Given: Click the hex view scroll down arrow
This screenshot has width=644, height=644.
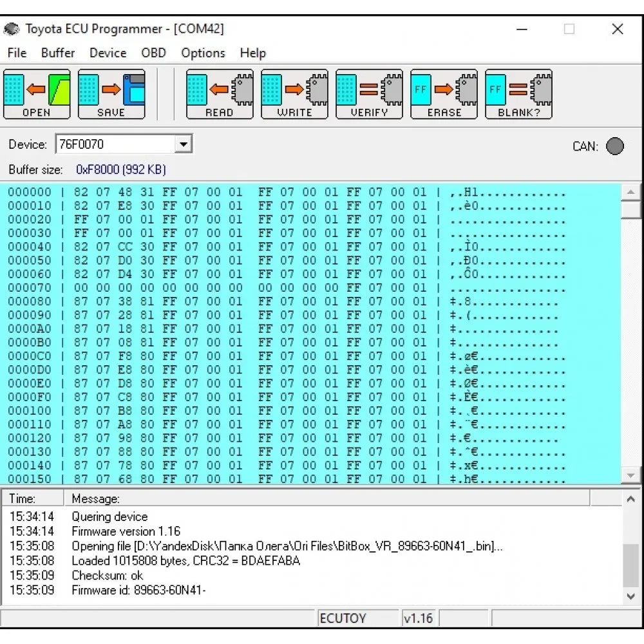Looking at the screenshot, I should pyautogui.click(x=631, y=475).
